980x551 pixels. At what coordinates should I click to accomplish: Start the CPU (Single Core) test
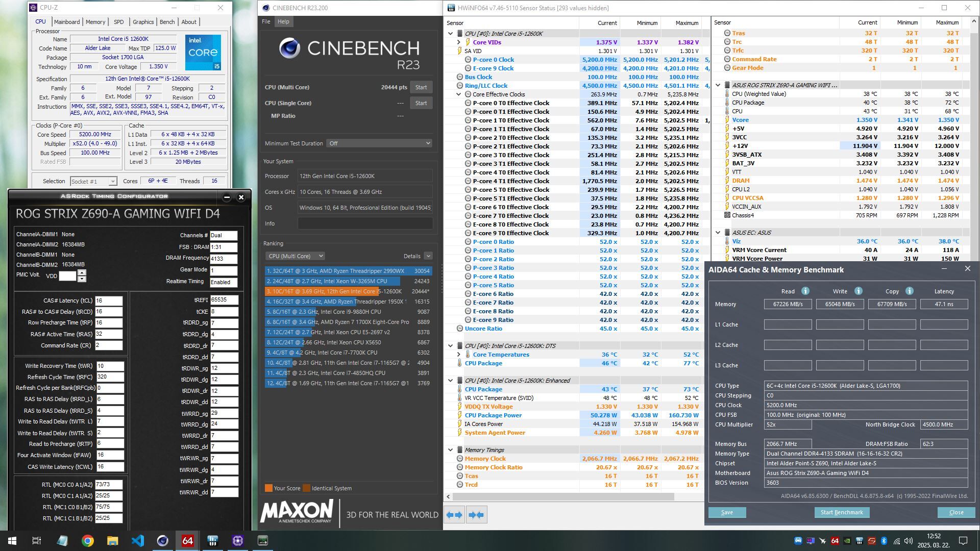pos(421,103)
